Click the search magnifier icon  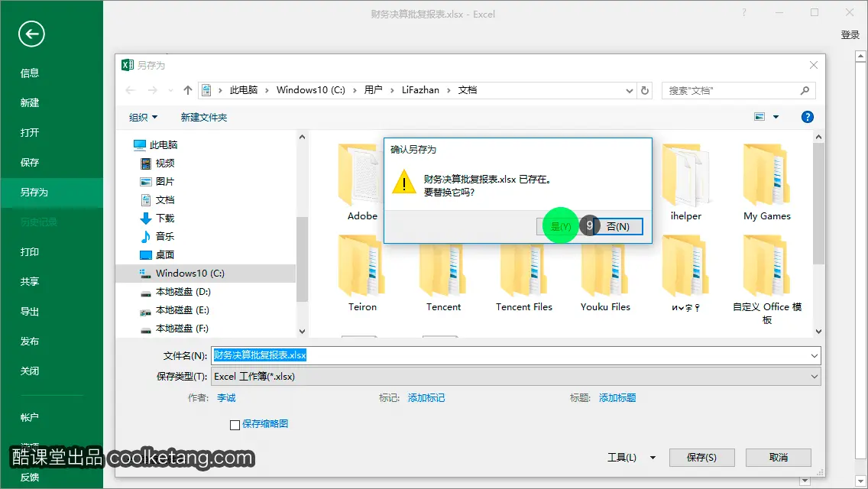pos(805,90)
